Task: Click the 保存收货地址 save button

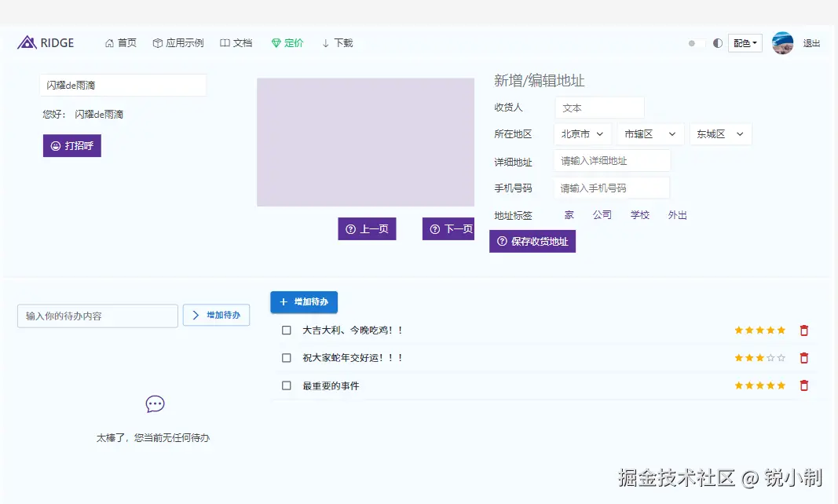Action: (532, 242)
